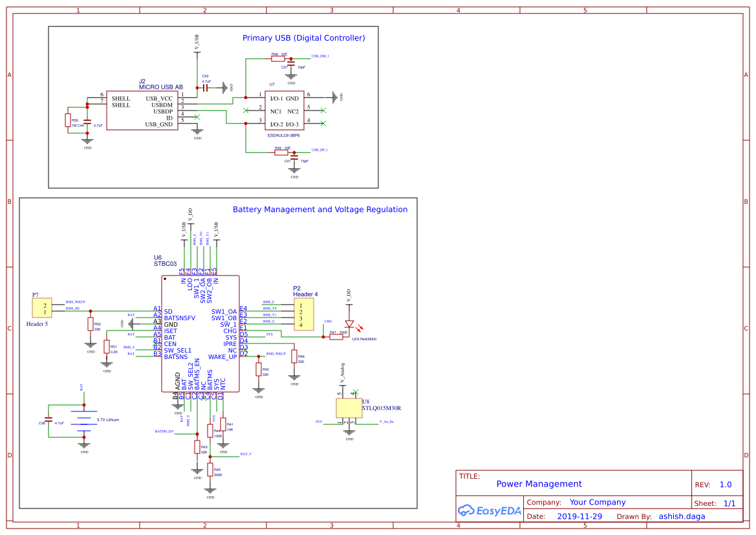Image resolution: width=756 pixels, height=535 pixels.
Task: Click the P7 Header 5 connector box
Action: pos(42,308)
